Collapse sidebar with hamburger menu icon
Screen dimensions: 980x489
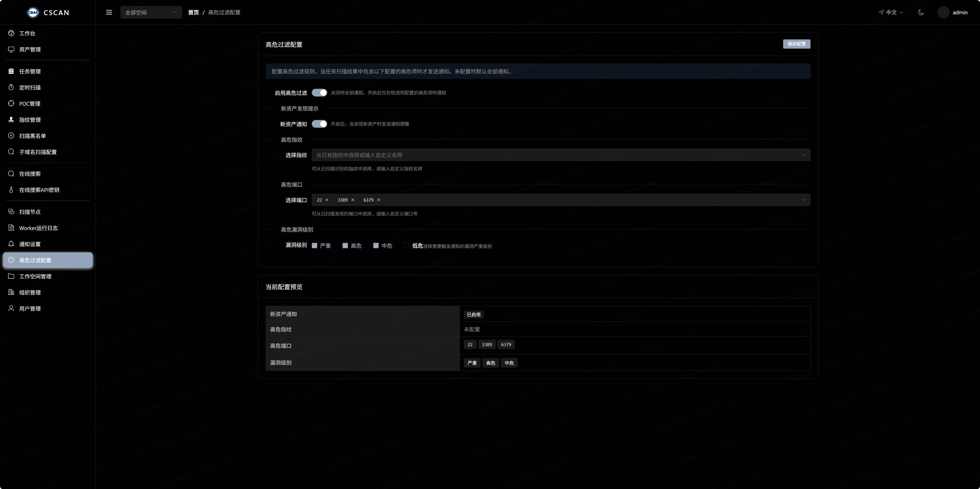[109, 13]
